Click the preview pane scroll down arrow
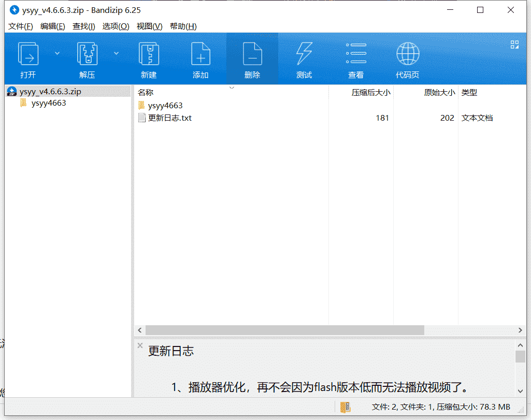Screen dimensions: 531x420 coord(520,391)
